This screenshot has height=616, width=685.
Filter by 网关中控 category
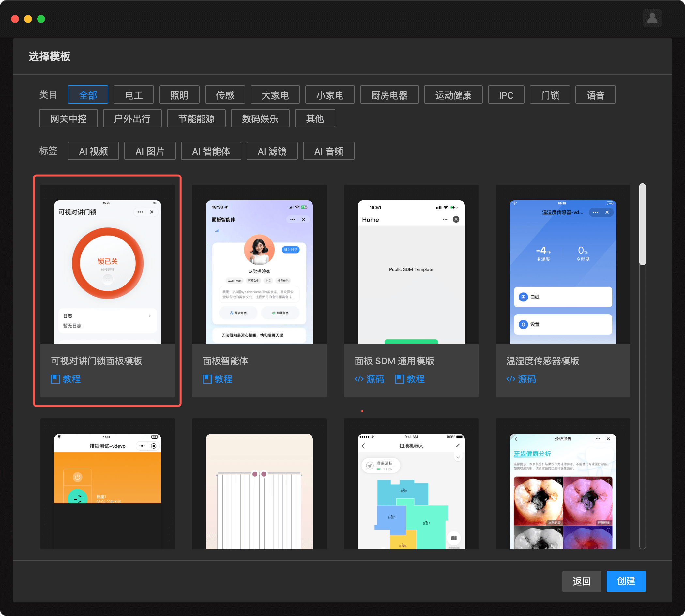click(68, 118)
